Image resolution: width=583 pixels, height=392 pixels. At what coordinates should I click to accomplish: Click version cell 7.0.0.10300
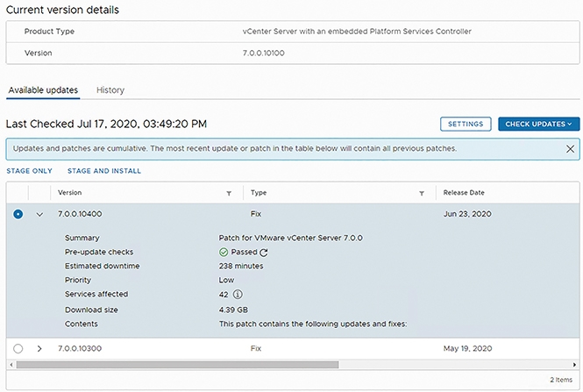[80, 349]
